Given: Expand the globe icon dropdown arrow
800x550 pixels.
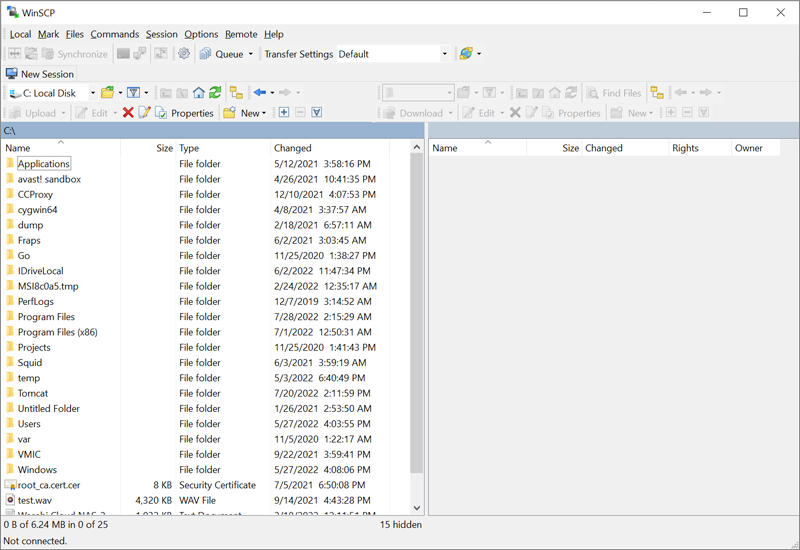Looking at the screenshot, I should point(479,54).
